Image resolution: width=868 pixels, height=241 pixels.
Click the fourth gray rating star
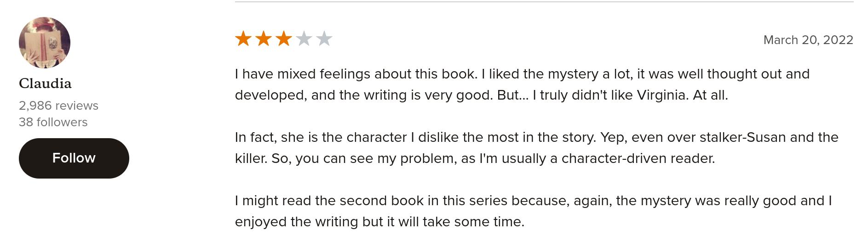[304, 39]
